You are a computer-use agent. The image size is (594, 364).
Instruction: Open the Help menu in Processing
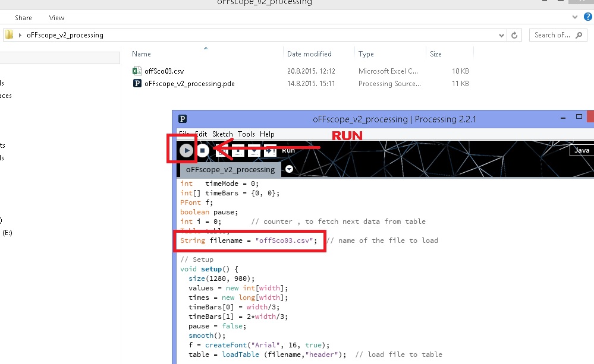click(267, 134)
